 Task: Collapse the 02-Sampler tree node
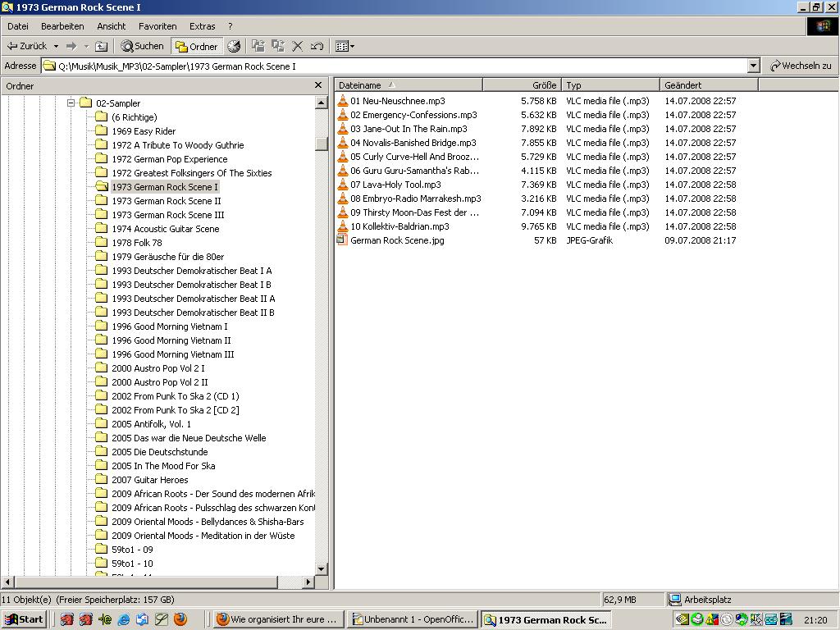point(71,103)
